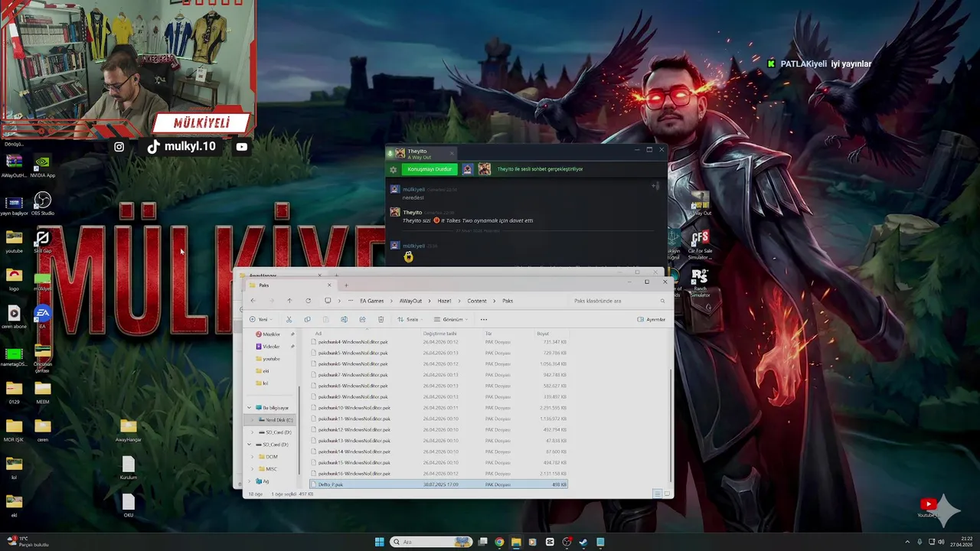Expand the DCIM folder tree node
Viewport: 980px width, 551px height.
(x=252, y=457)
